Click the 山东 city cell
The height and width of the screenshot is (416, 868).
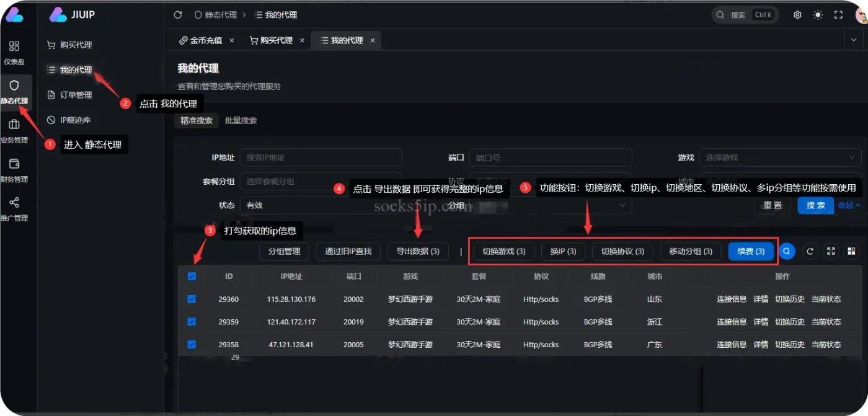click(x=654, y=299)
